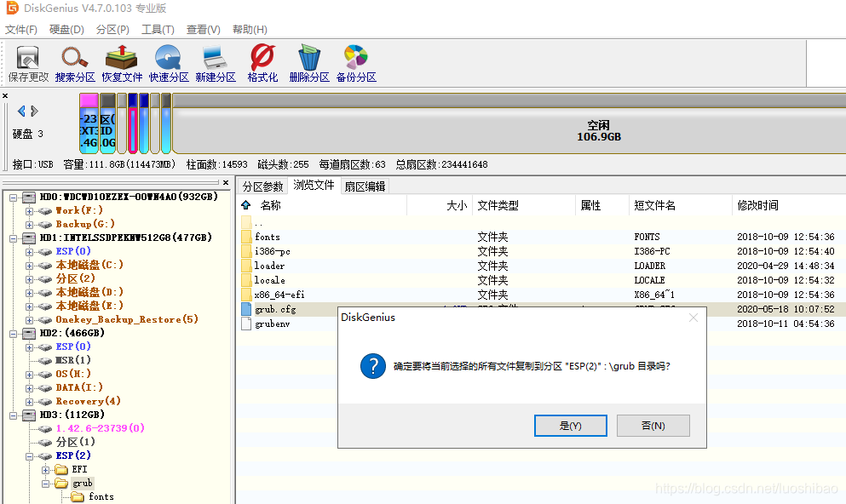Click the Backup Partition (备份分区) icon

pos(356,64)
